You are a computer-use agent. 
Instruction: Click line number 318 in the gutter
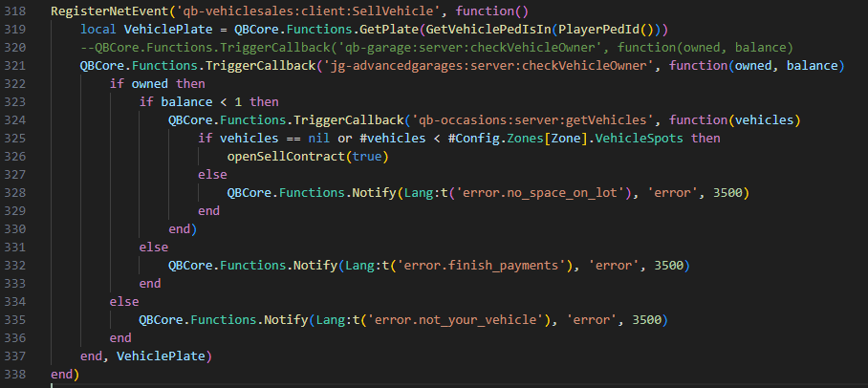(13, 11)
